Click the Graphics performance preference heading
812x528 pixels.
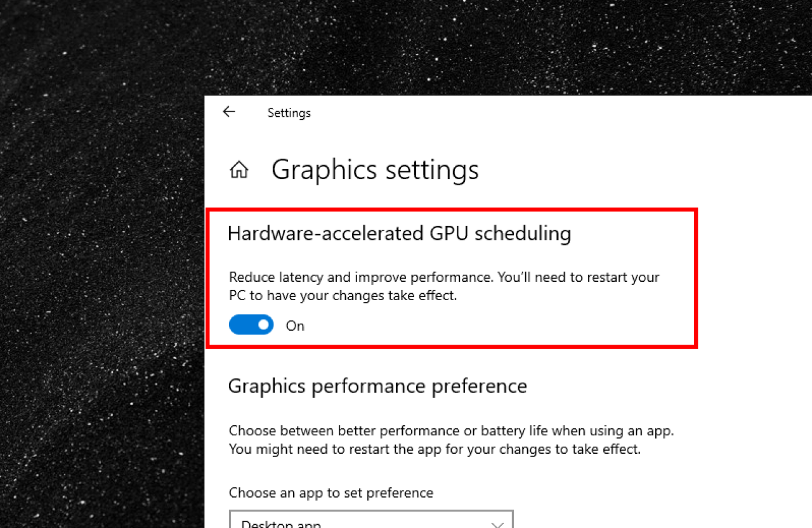pos(377,385)
